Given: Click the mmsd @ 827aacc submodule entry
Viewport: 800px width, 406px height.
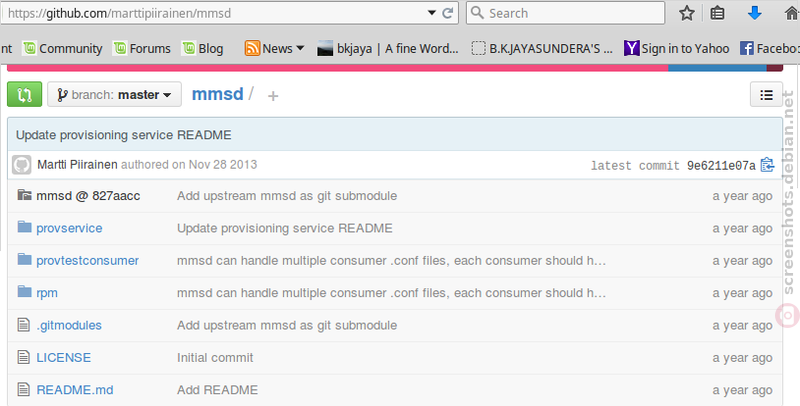Looking at the screenshot, I should [88, 196].
